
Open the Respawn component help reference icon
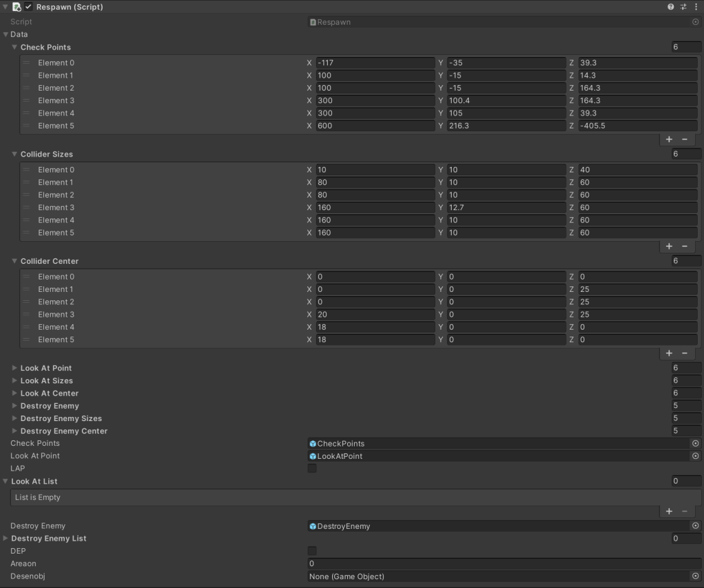coord(670,7)
